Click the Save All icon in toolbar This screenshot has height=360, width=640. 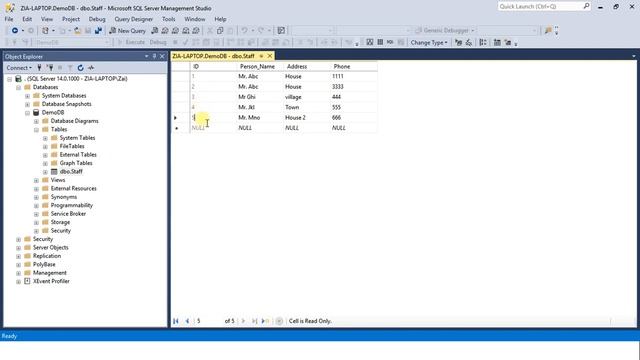pos(98,31)
